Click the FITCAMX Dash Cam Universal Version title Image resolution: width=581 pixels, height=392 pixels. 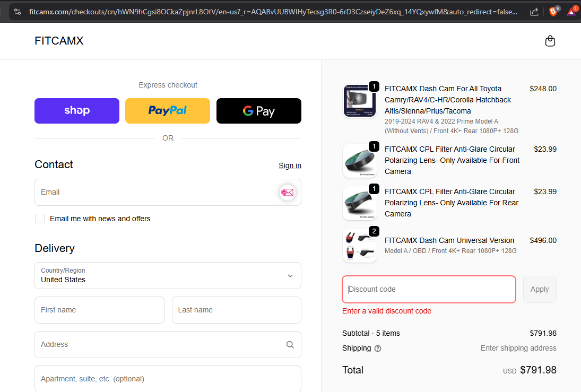pos(449,240)
